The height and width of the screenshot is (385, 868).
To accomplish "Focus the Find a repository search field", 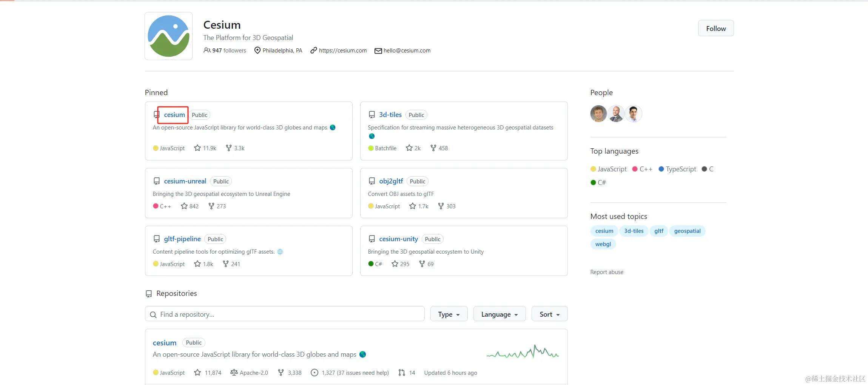I will pyautogui.click(x=285, y=314).
